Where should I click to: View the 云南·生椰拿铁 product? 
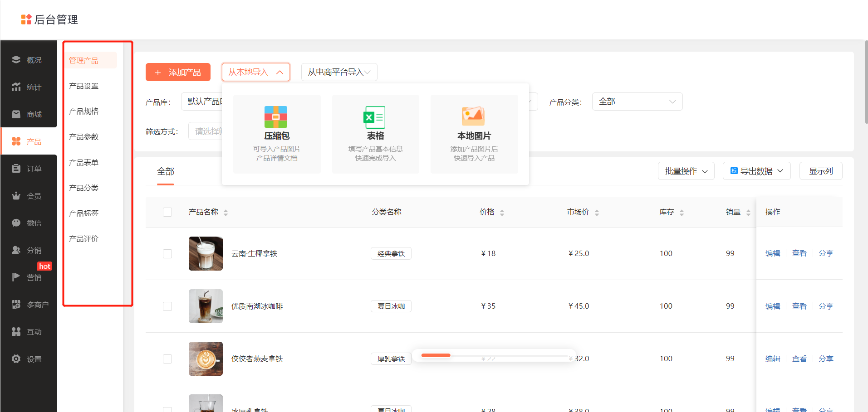(799, 253)
